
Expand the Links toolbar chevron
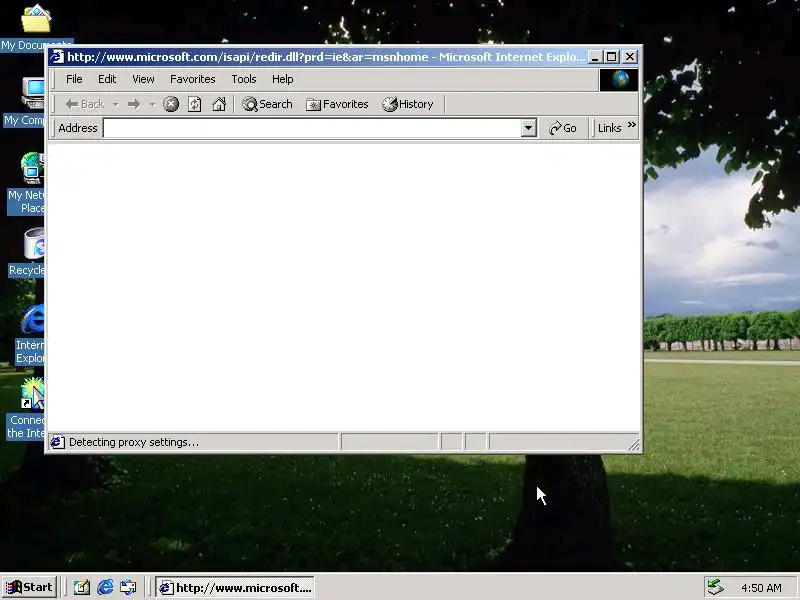tap(632, 124)
